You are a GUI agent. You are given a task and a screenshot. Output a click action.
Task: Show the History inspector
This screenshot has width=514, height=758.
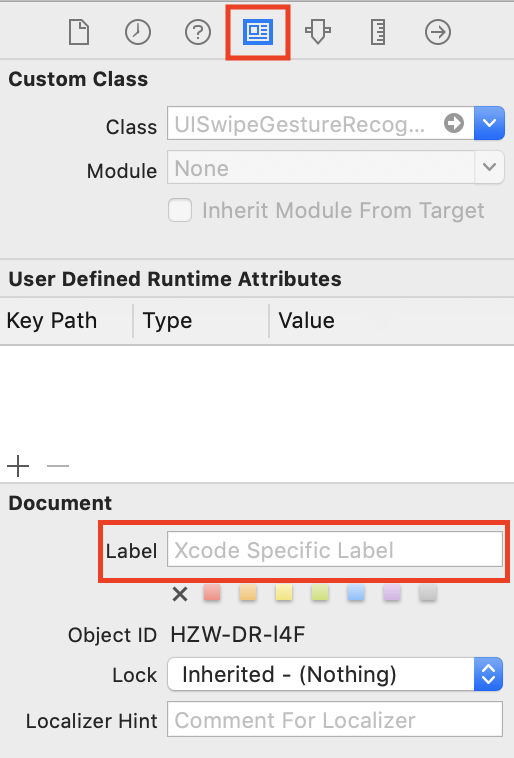pos(138,32)
